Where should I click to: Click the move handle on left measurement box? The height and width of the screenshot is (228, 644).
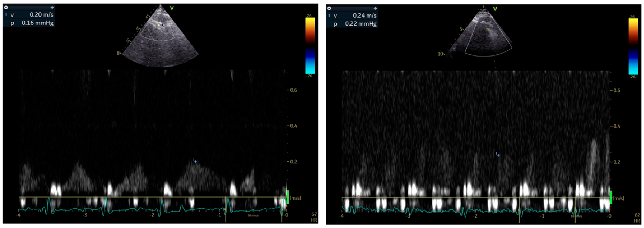pyautogui.click(x=52, y=8)
